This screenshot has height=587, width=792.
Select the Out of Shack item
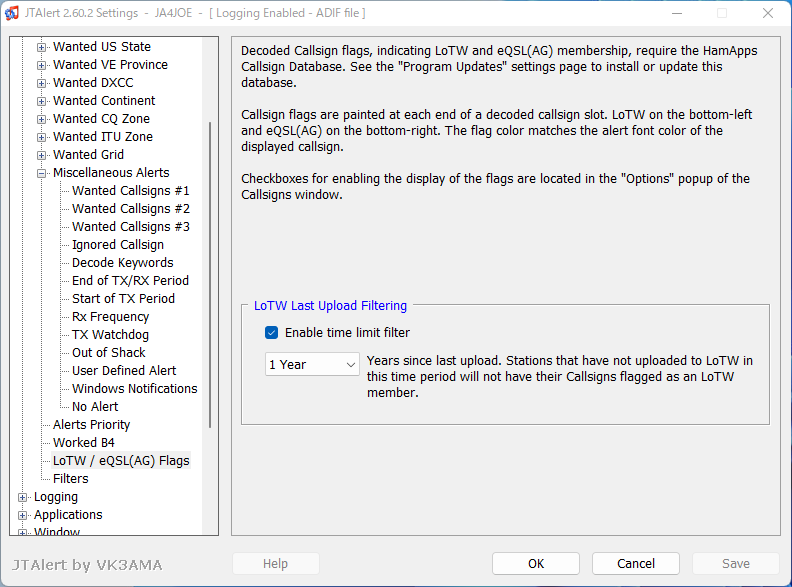coord(109,353)
